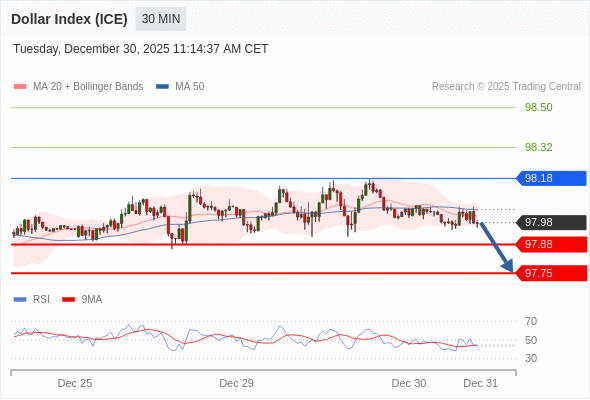Click the 'RSI' legend label

[41, 300]
